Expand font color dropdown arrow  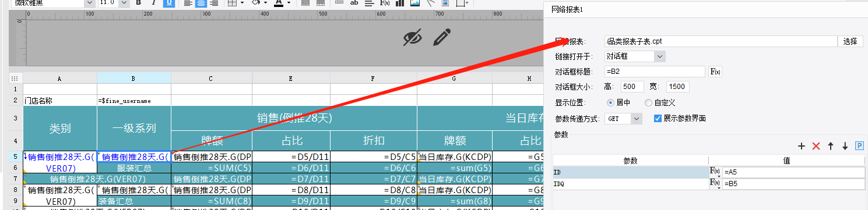tap(289, 3)
